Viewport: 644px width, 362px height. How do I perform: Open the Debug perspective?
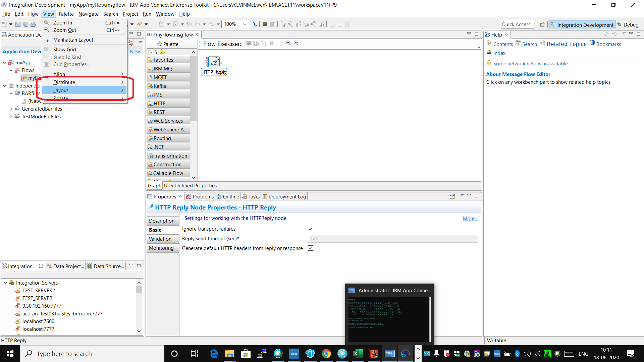tap(628, 25)
